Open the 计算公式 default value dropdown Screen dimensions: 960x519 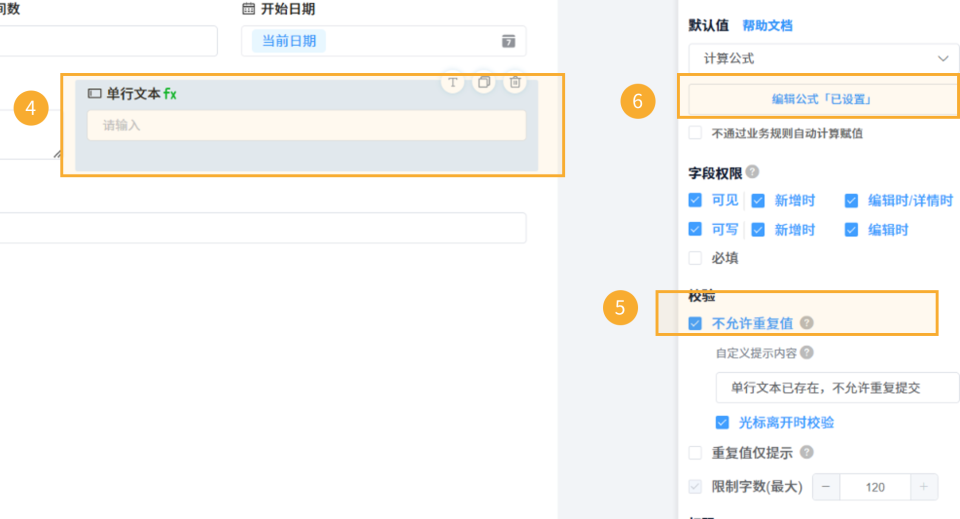823,59
